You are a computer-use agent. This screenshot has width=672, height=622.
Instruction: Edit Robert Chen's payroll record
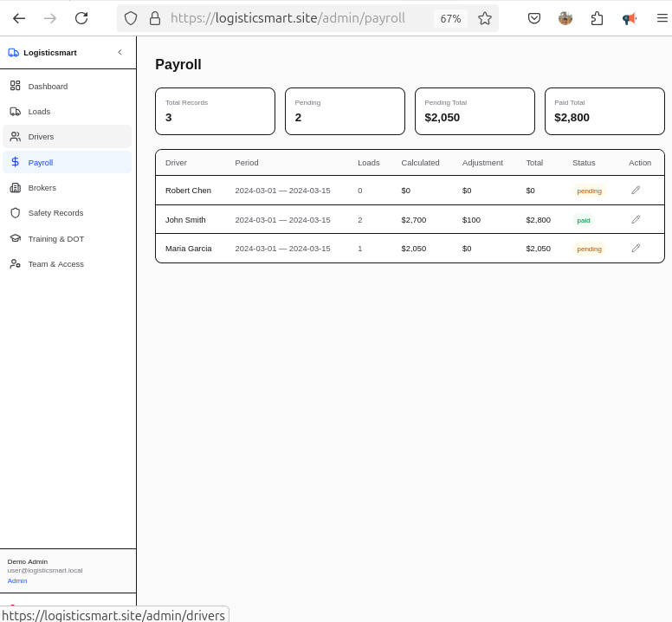tap(636, 190)
